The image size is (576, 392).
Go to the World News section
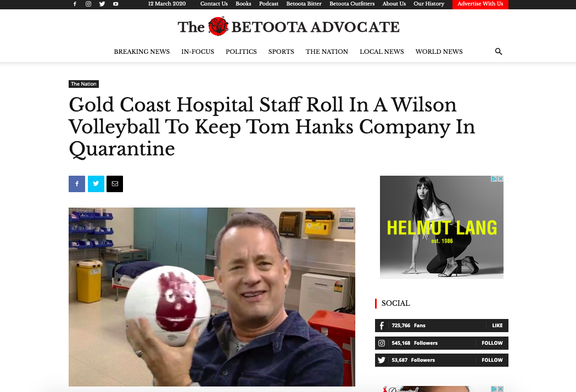[439, 52]
